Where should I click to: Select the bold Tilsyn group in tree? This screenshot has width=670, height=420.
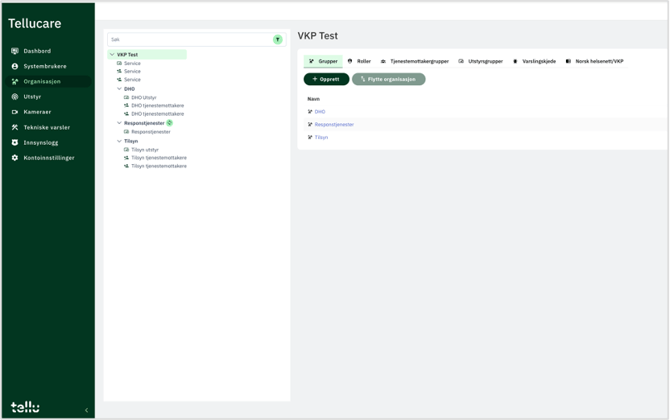131,141
